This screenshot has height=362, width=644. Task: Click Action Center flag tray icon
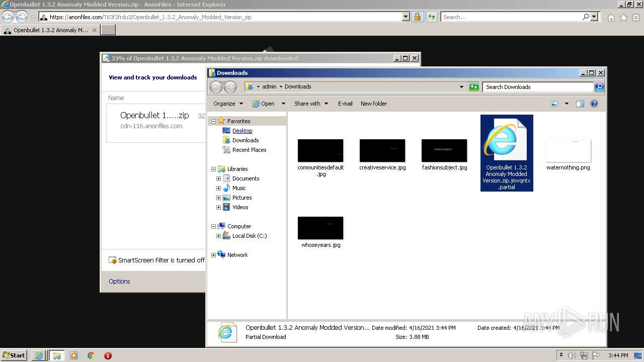pyautogui.click(x=596, y=355)
